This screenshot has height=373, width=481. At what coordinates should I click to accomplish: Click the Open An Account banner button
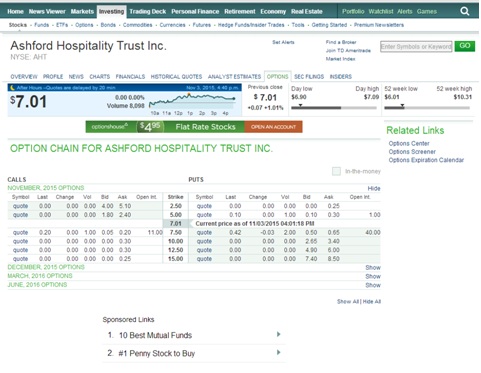click(x=273, y=127)
